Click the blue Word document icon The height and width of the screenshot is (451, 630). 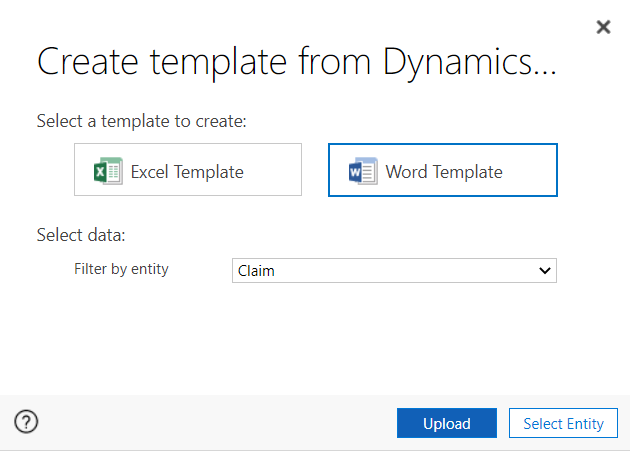(x=363, y=171)
